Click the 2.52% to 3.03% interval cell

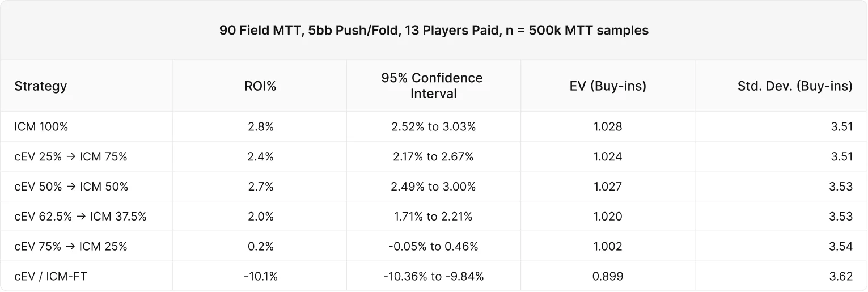[434, 126]
